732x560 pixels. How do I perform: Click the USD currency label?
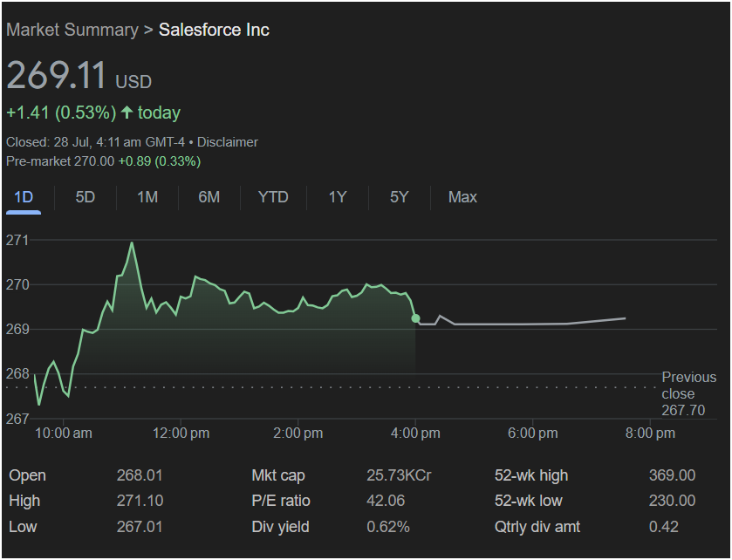(x=133, y=82)
